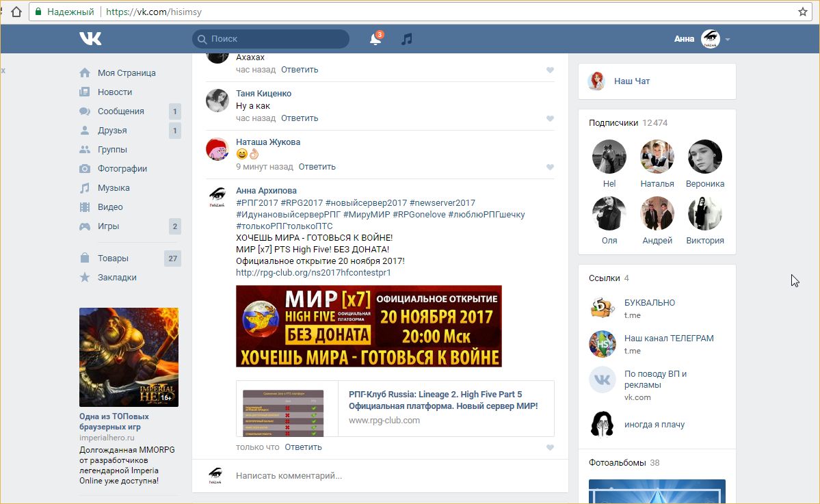The width and height of the screenshot is (820, 504).
Task: Open Сообщения in the left menu
Action: [x=120, y=111]
